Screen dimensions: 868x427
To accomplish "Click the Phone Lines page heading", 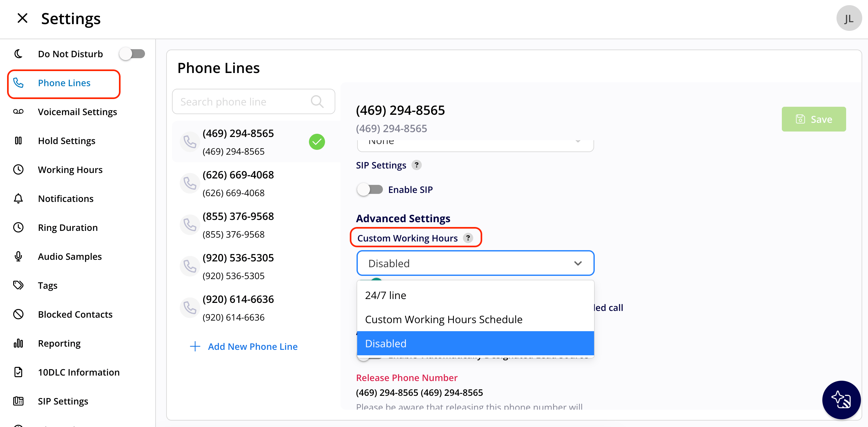I will 218,68.
